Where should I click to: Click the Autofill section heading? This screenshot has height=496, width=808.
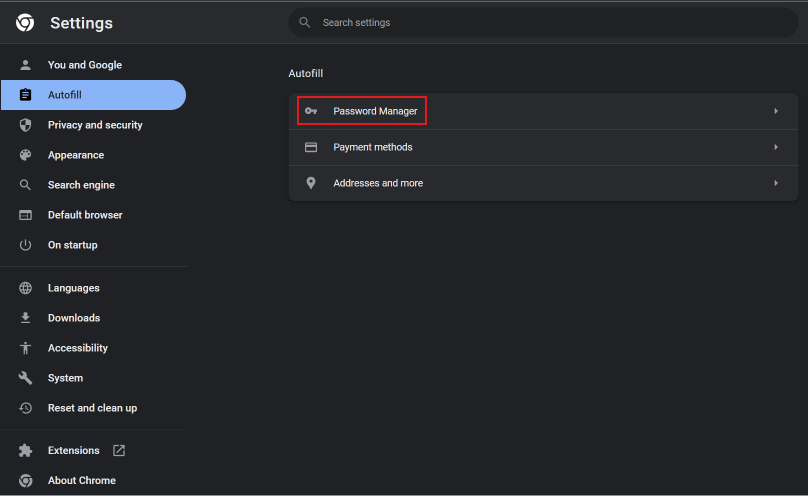(306, 73)
